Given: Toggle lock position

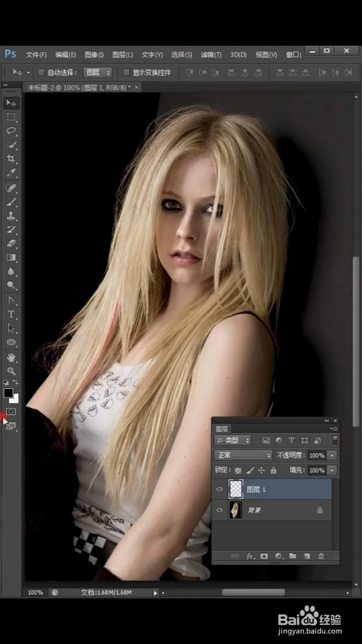Looking at the screenshot, I should (x=261, y=470).
